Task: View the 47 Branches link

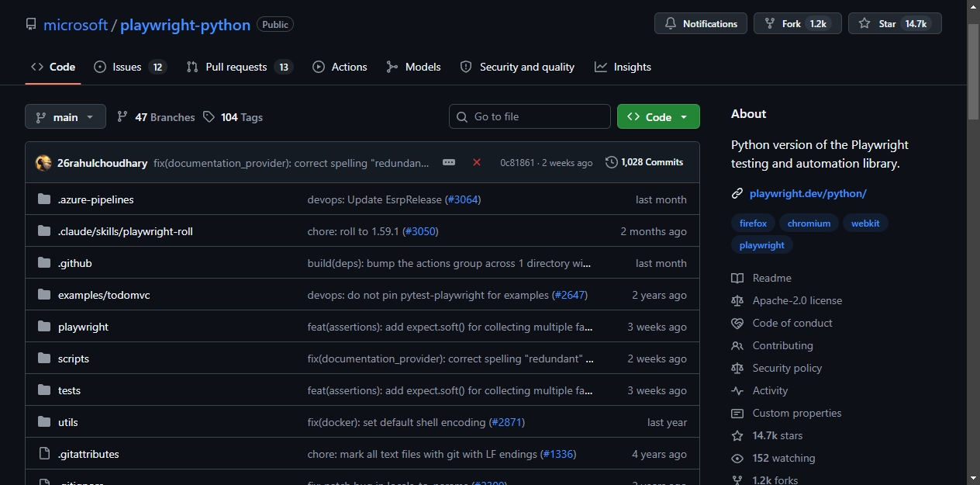Action: tap(156, 117)
